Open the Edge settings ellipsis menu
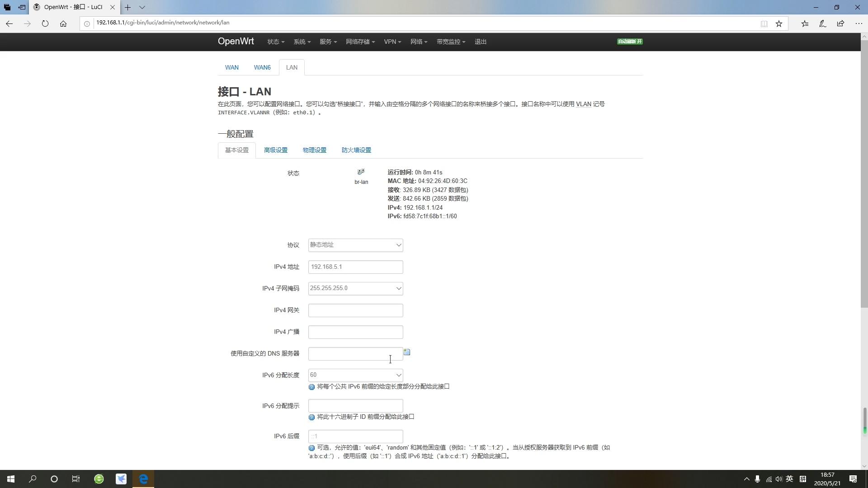The width and height of the screenshot is (868, 488). (x=859, y=23)
